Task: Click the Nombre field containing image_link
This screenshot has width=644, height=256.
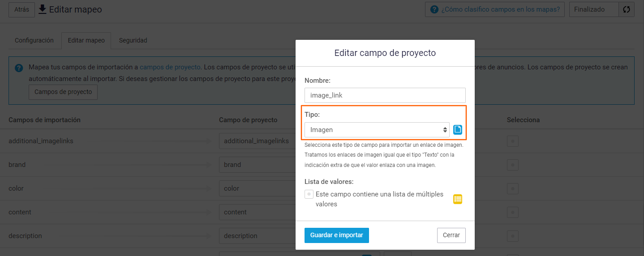Action: [x=385, y=95]
